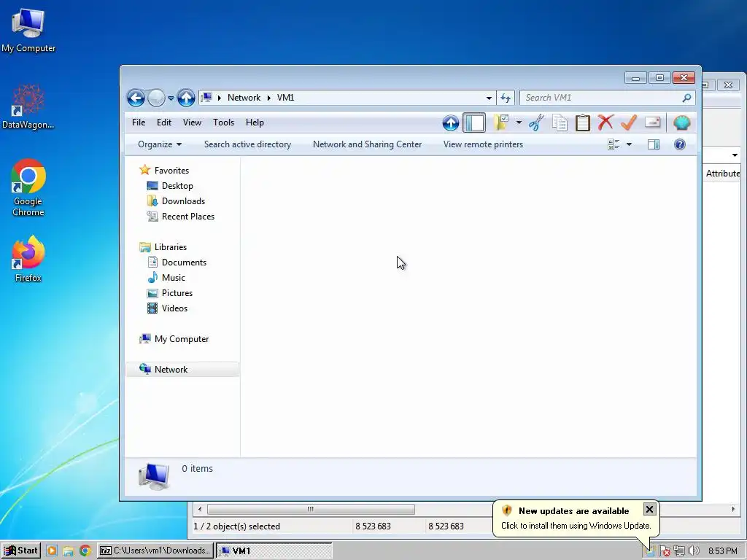
Task: Click the Start button
Action: 21,551
